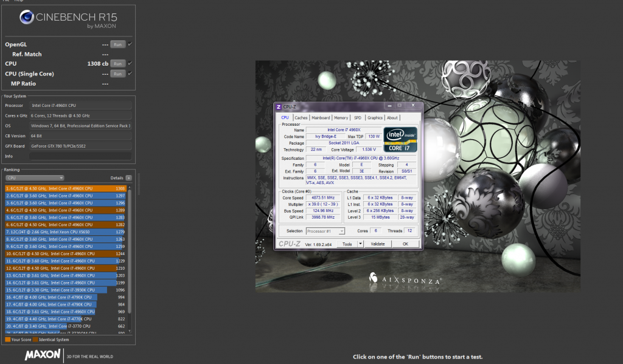Run the OpenGL benchmark test
The image size is (623, 364).
click(117, 44)
